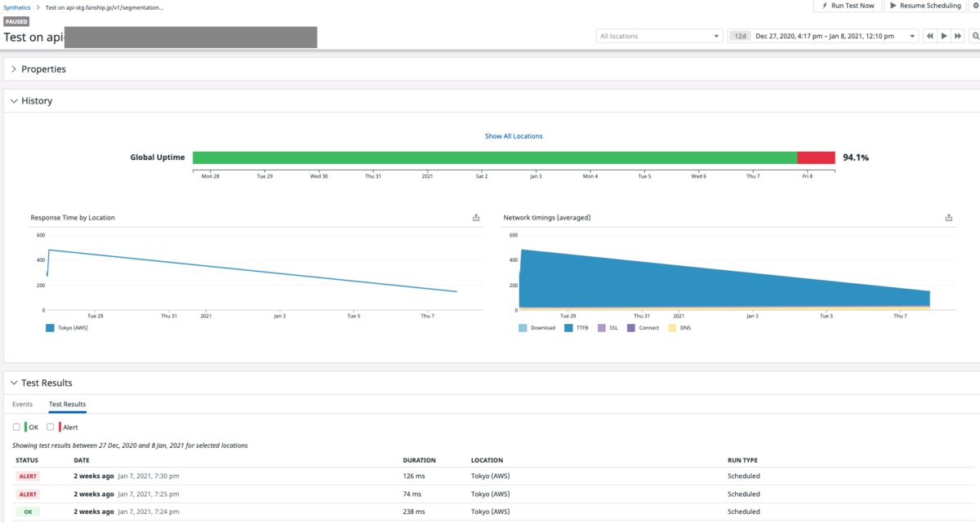Step the timeframe forward with fast-forward icon

coord(958,36)
